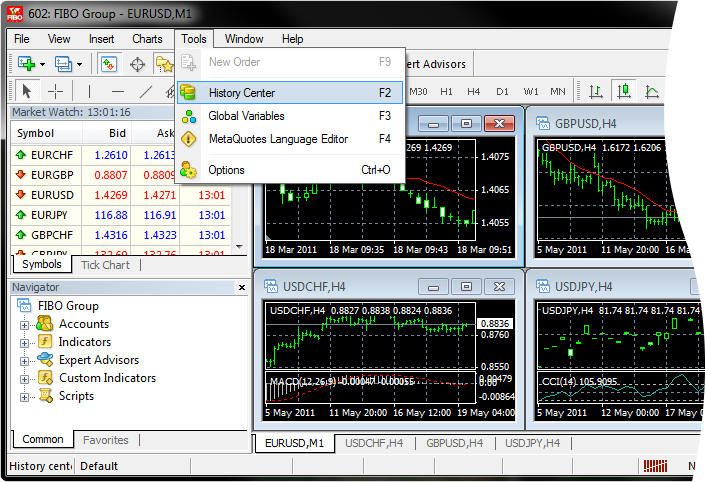The image size is (705, 482).
Task: Open the Data Window toolbar icon
Action: pyautogui.click(x=138, y=64)
